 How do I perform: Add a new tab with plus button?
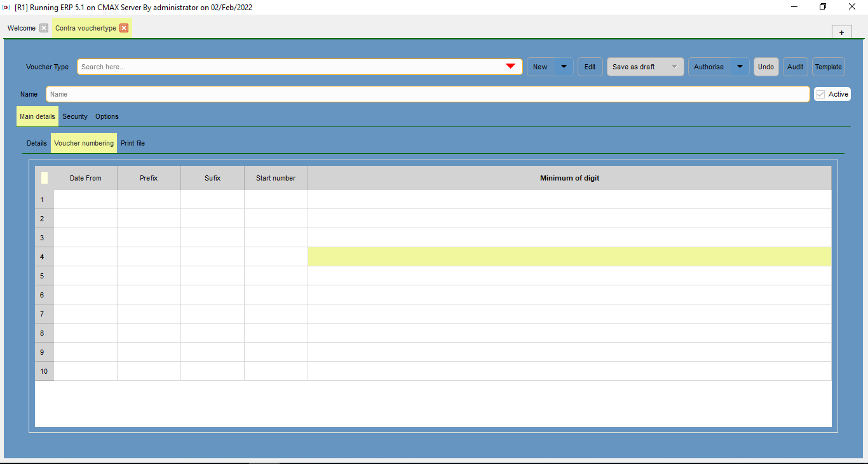841,32
